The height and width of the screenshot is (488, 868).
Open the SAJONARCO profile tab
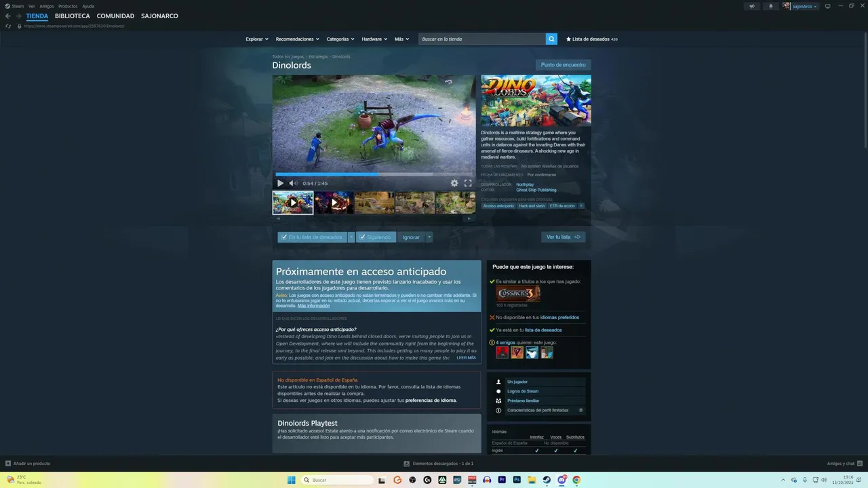[159, 16]
